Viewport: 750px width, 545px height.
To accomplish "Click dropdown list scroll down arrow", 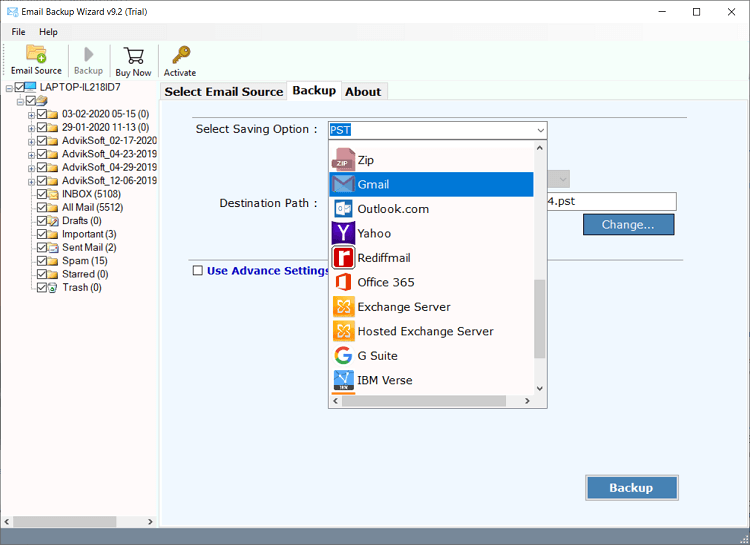I will coord(540,389).
